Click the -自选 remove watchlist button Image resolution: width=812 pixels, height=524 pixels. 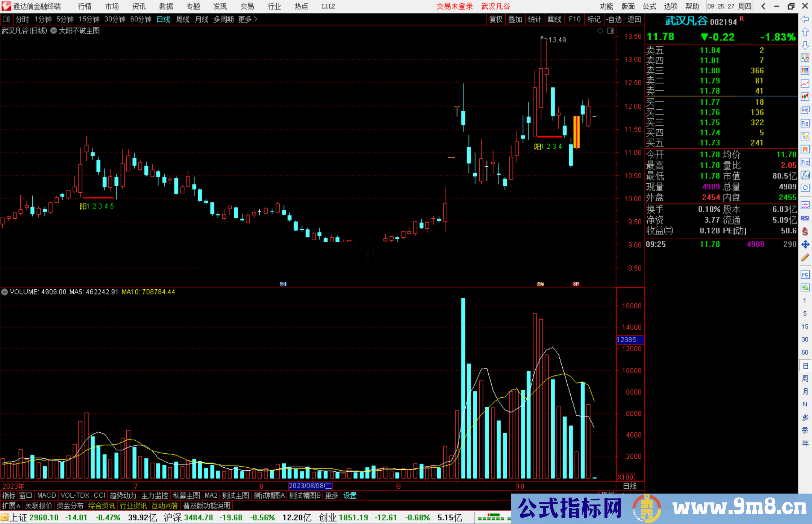tap(614, 19)
